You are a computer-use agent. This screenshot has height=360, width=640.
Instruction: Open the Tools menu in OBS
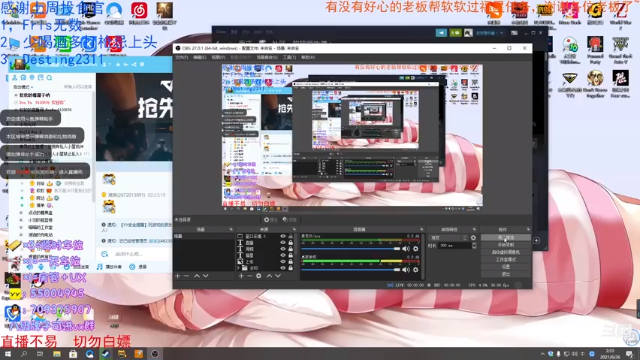point(289,58)
